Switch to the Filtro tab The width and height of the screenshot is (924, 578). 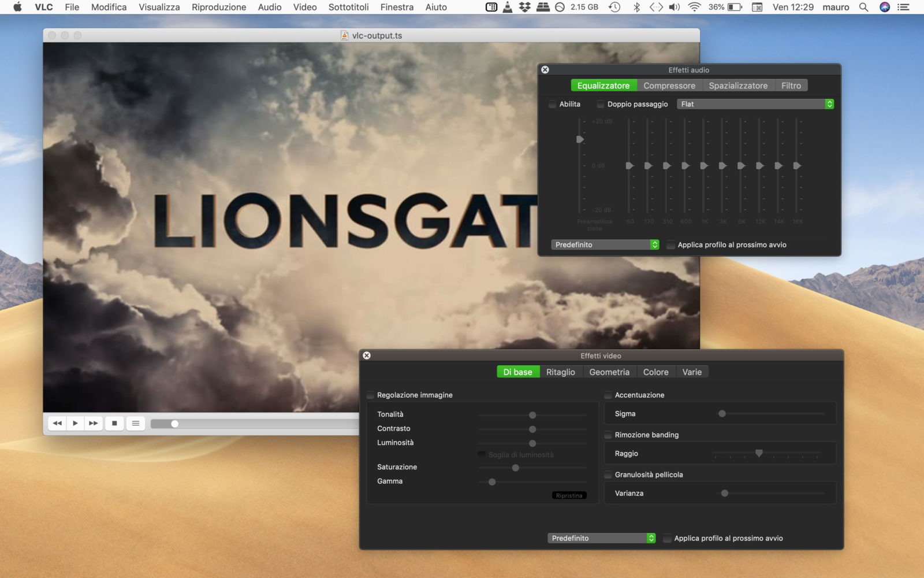pos(791,86)
